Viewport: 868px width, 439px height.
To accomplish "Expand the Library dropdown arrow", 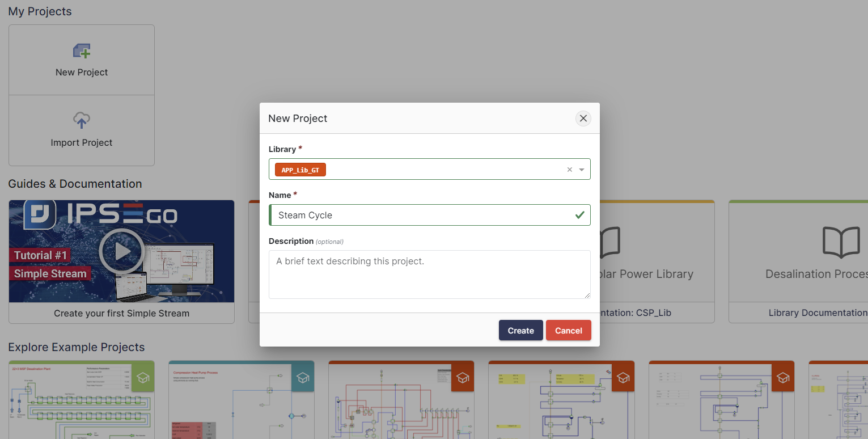I will click(582, 170).
